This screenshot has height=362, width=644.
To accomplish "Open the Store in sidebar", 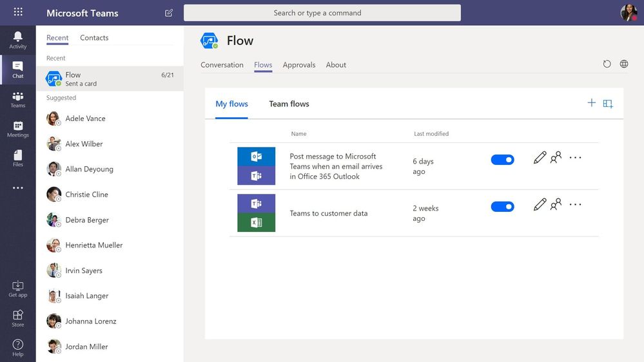I will pos(17,318).
